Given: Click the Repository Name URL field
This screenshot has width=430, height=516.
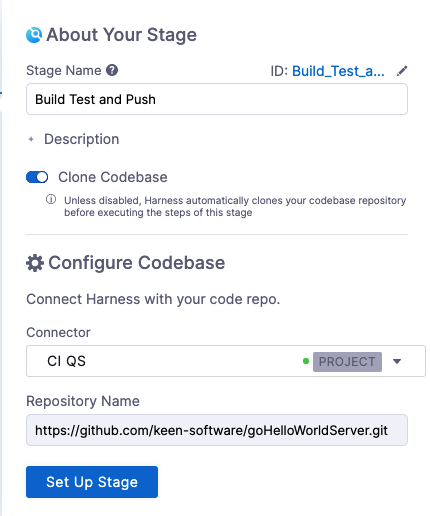Looking at the screenshot, I should pos(217,430).
